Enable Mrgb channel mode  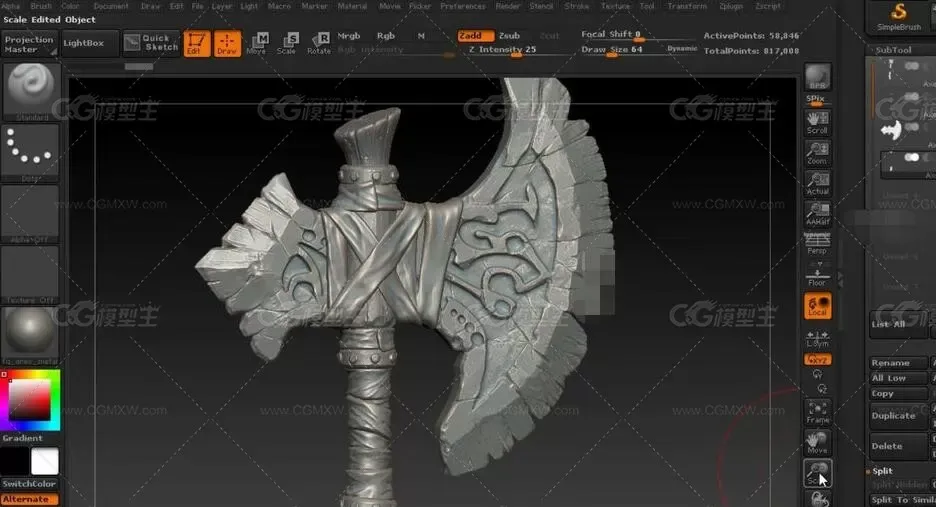click(x=349, y=36)
